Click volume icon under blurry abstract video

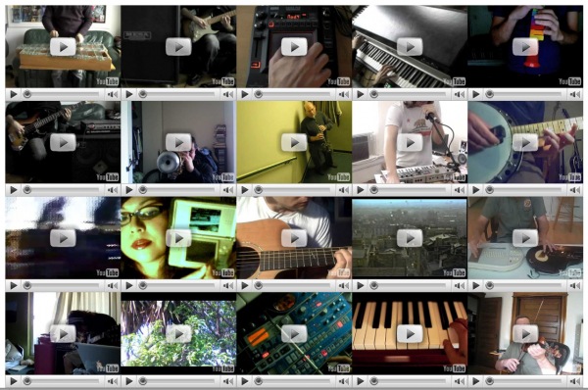click(113, 286)
